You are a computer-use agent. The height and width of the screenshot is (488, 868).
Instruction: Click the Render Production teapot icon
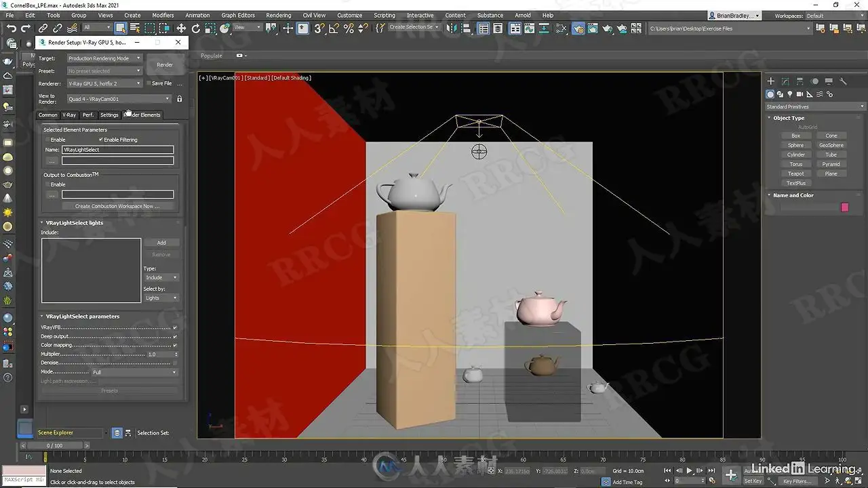pos(608,28)
